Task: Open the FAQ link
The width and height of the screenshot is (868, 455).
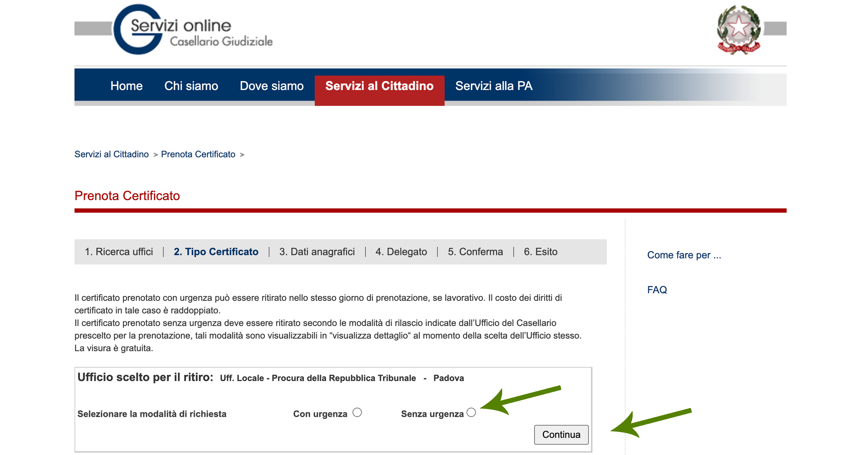Action: coord(657,290)
